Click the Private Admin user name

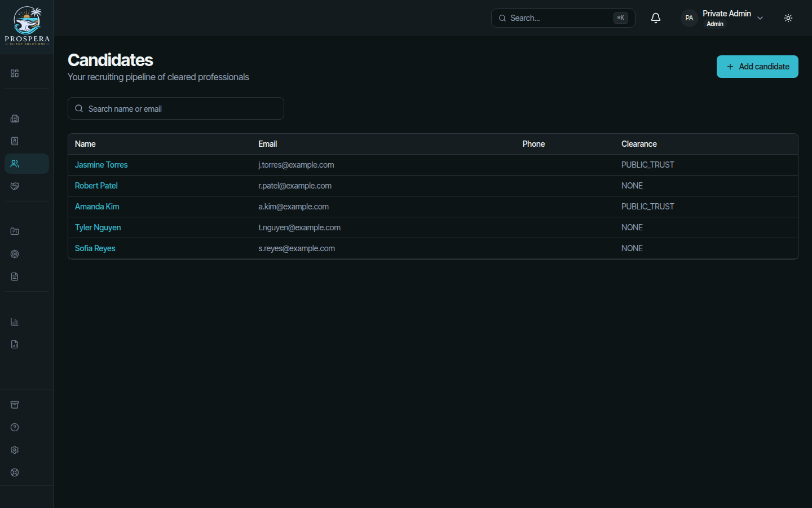pos(727,14)
